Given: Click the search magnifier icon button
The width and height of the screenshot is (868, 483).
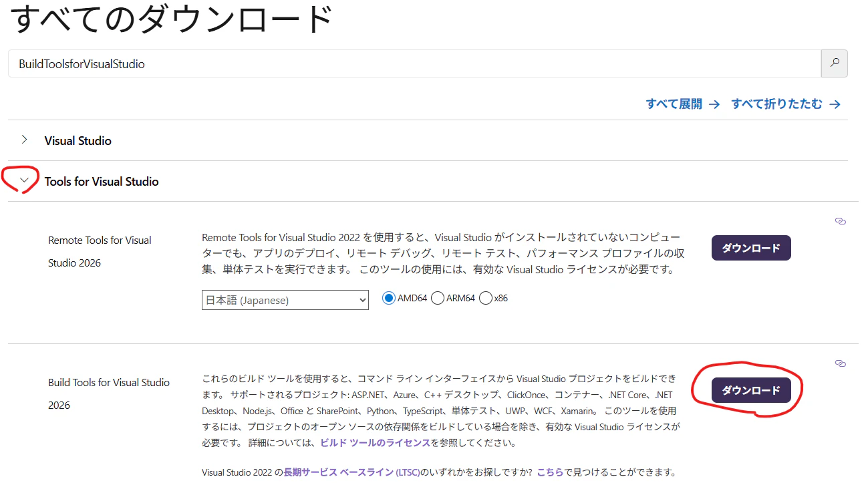Looking at the screenshot, I should coord(834,63).
